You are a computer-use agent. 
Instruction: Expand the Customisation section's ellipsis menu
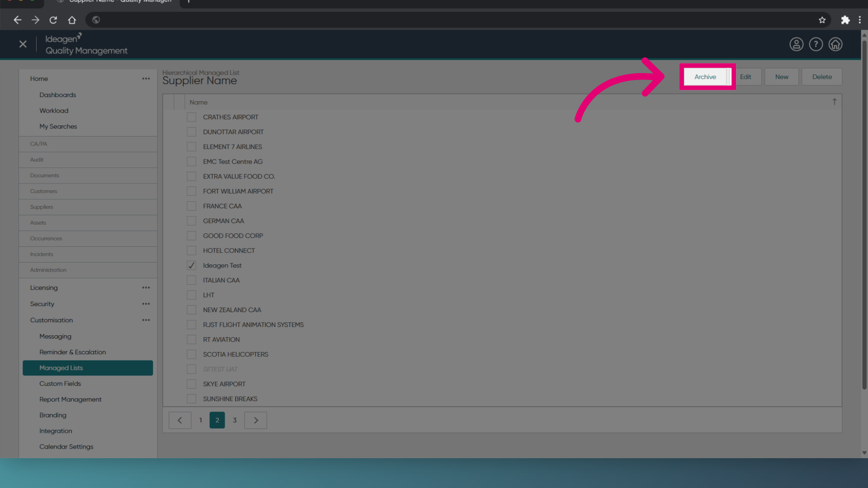tap(146, 320)
